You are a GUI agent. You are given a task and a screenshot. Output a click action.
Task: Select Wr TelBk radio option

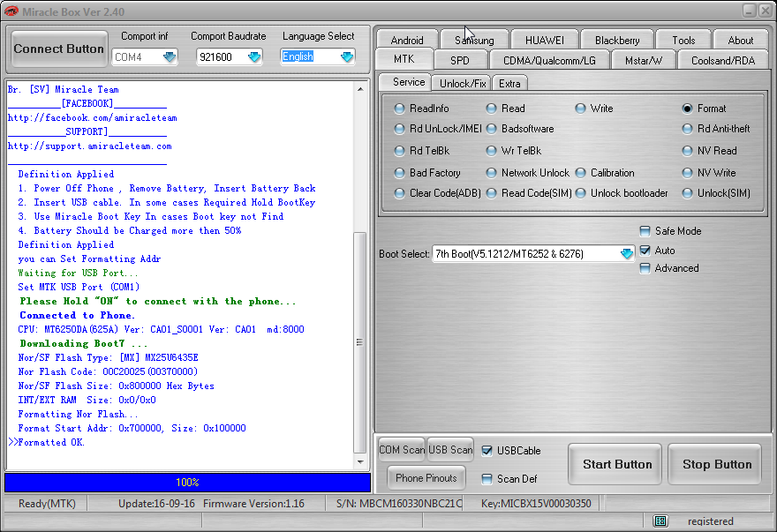pyautogui.click(x=514, y=151)
